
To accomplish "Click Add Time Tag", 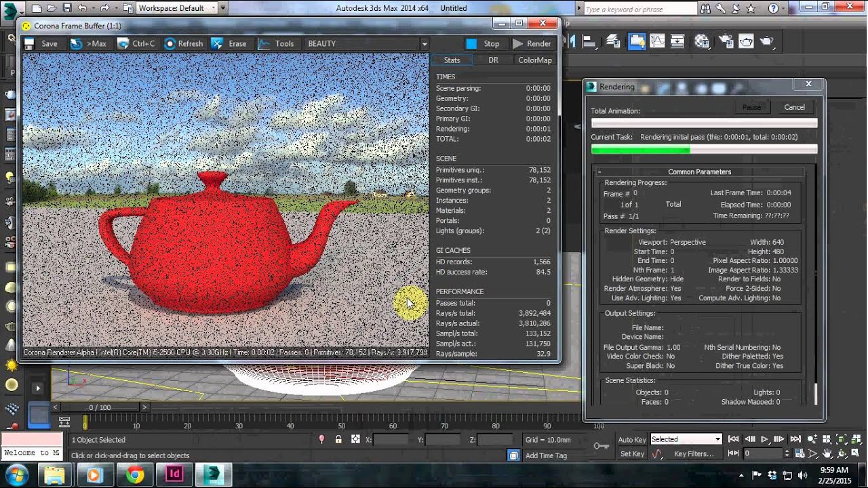I will tap(546, 455).
